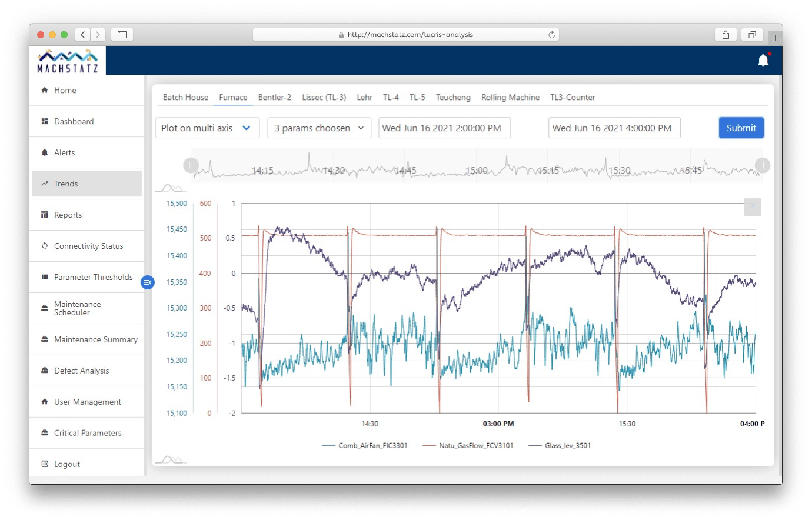The image size is (812, 520).
Task: Go to Defect Analysis in sidebar
Action: 81,371
